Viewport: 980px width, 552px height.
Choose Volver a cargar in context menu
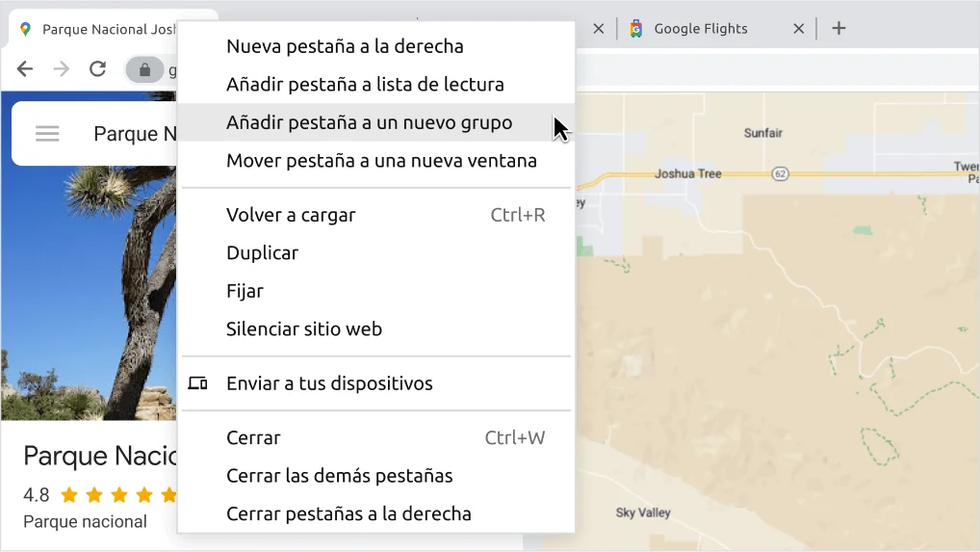pos(375,215)
